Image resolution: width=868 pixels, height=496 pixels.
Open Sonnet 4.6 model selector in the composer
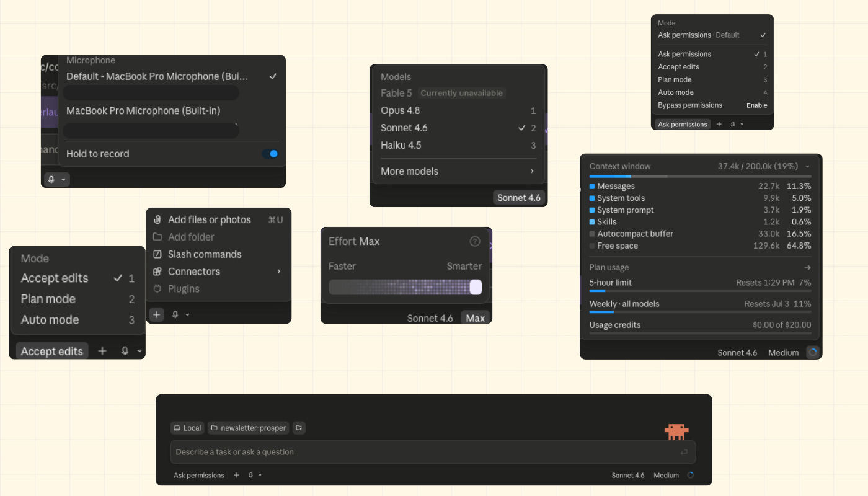(628, 476)
